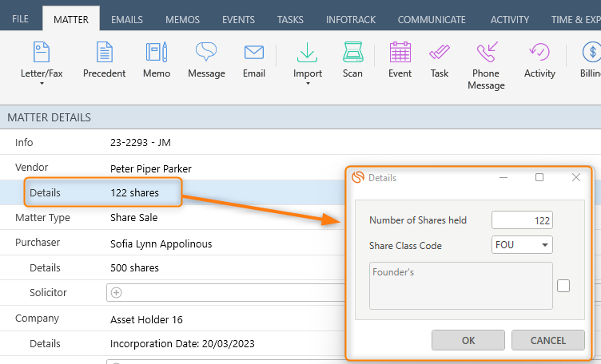Select the Incorporation Date 20/03/2023 row
The height and width of the screenshot is (364, 601).
click(173, 343)
